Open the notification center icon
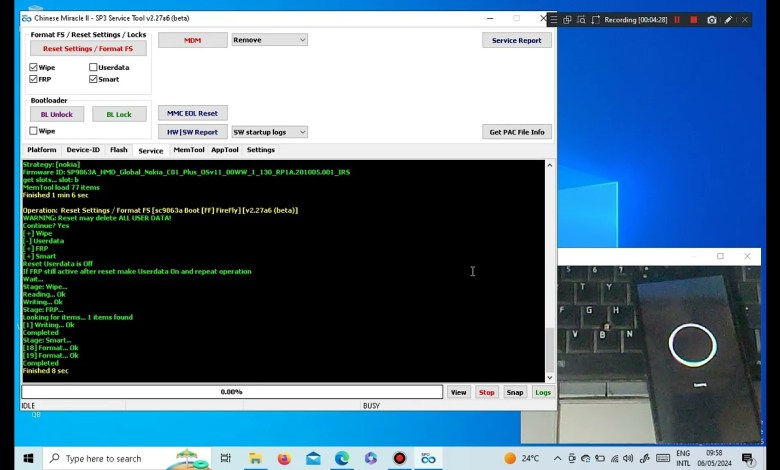This screenshot has height=470, width=780. coord(748,459)
